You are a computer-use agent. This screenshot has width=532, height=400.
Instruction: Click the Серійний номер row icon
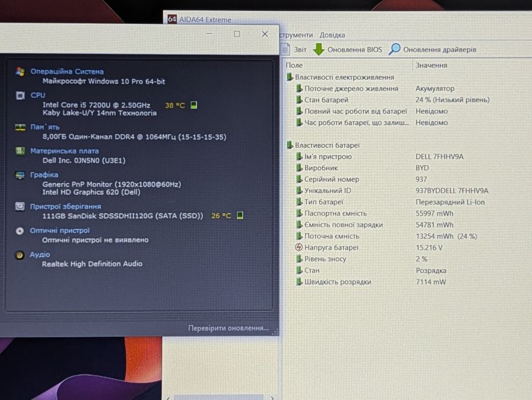299,179
